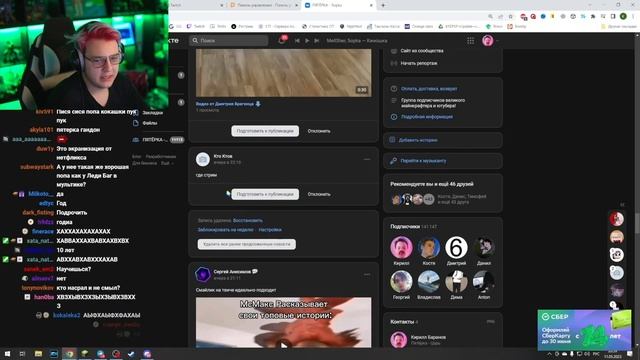
Task: Open Кто Ктов post options menu
Action: pyautogui.click(x=367, y=159)
